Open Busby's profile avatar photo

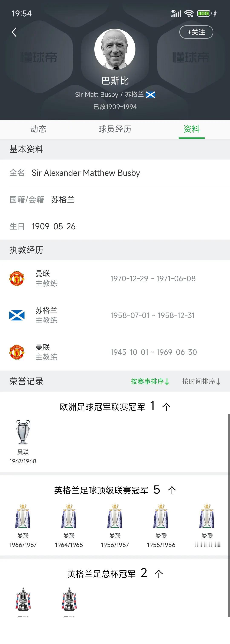115,49
